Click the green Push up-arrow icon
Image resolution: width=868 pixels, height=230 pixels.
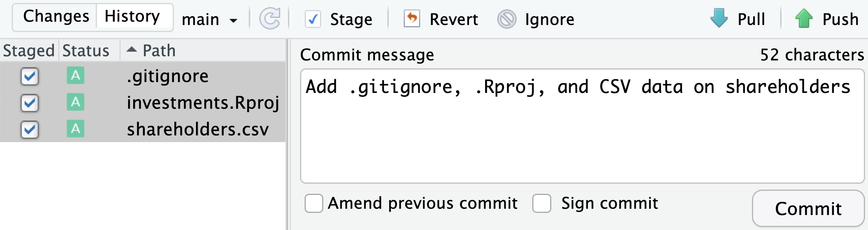804,18
